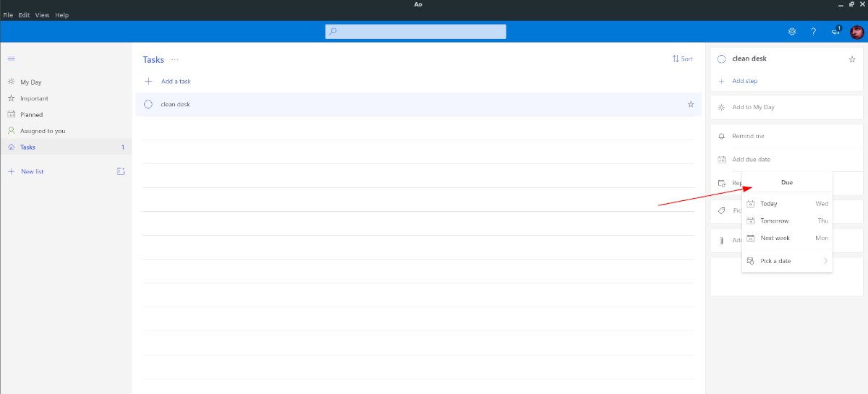Viewport: 868px width, 394px height.
Task: Click the help question mark icon
Action: (814, 32)
